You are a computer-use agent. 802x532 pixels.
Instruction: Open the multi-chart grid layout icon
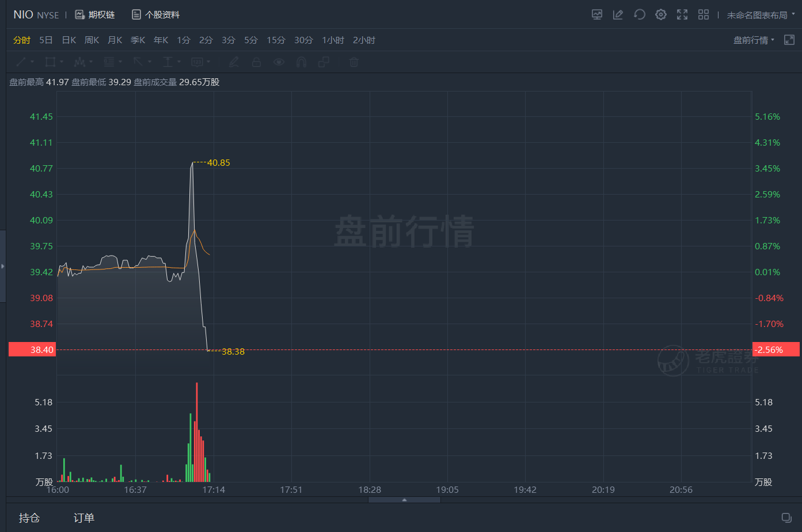704,15
